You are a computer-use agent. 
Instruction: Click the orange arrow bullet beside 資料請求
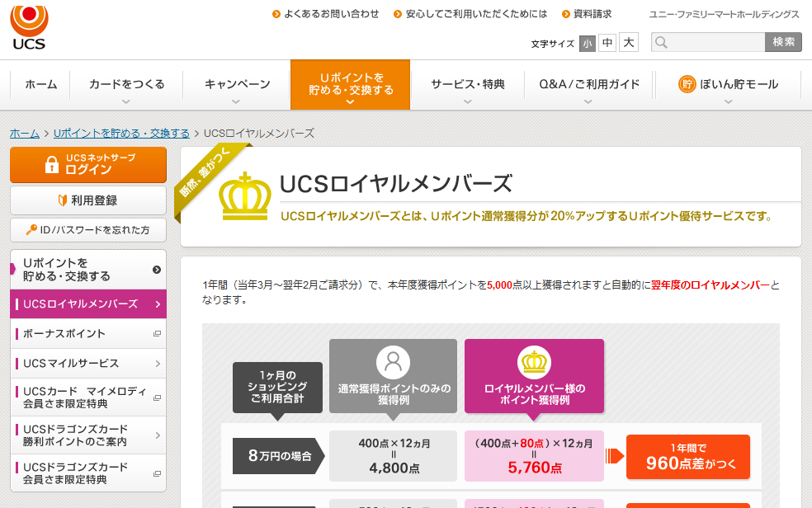click(x=566, y=15)
